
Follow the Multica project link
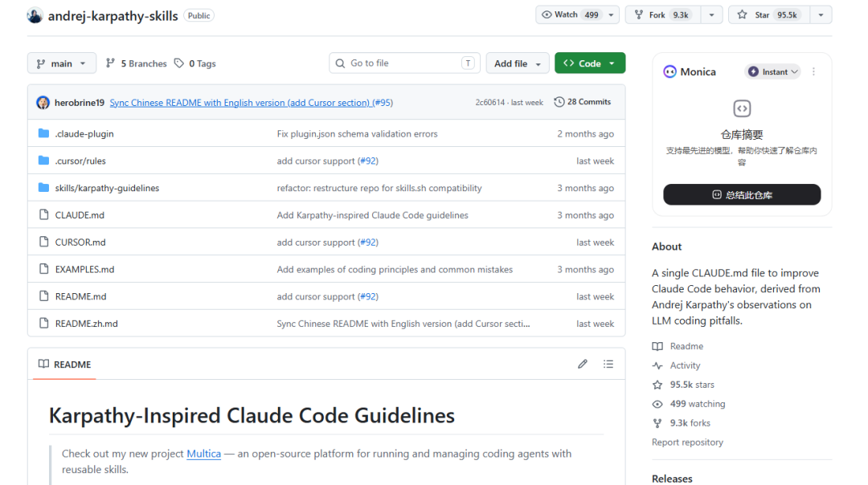click(203, 453)
